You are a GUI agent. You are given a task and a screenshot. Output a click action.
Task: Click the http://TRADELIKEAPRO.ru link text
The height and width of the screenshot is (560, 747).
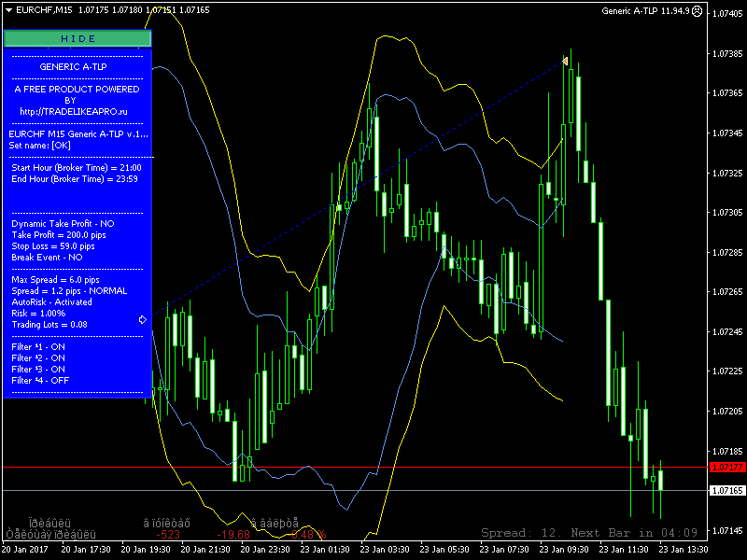(74, 112)
